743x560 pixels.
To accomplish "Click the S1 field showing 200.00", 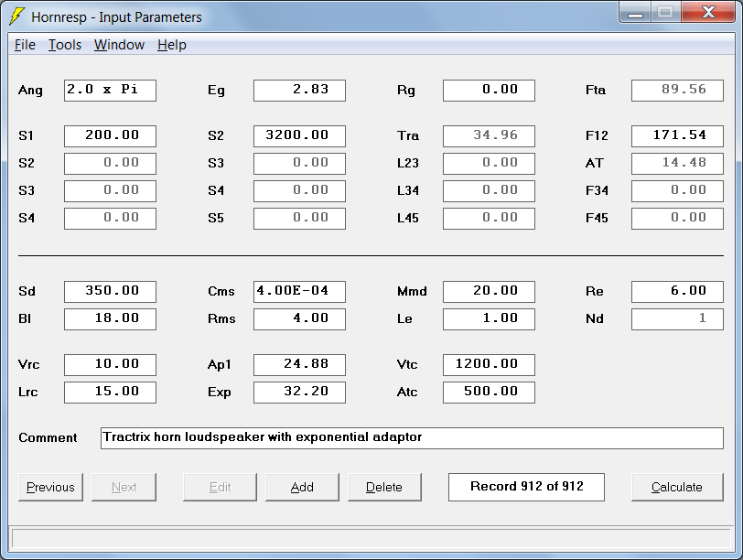I will pyautogui.click(x=110, y=136).
